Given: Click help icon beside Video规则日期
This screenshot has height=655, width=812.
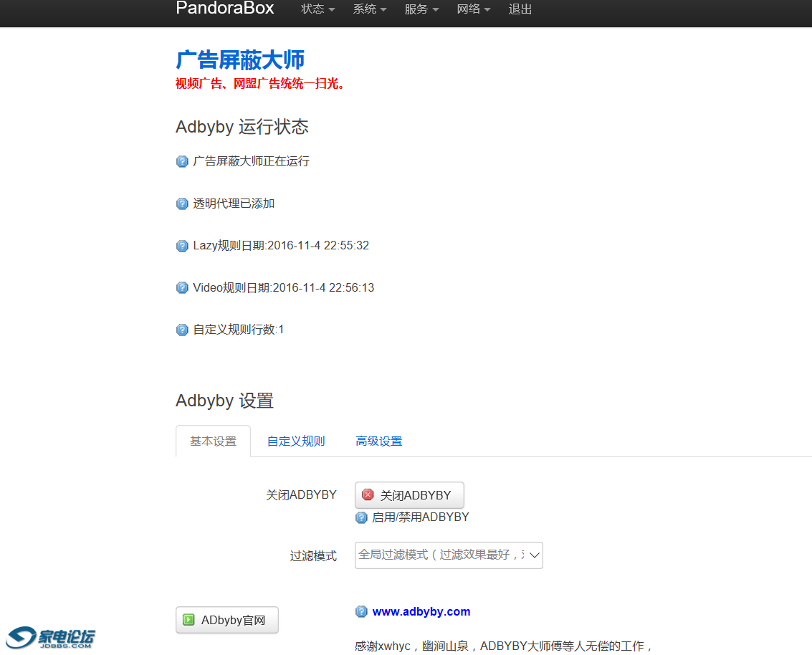Looking at the screenshot, I should (182, 287).
